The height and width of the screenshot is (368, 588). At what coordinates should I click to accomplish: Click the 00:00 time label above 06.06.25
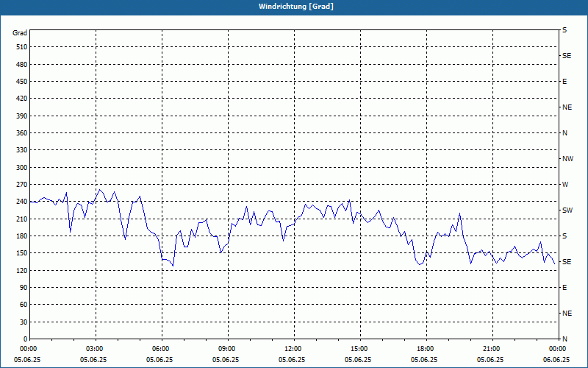tap(557, 349)
